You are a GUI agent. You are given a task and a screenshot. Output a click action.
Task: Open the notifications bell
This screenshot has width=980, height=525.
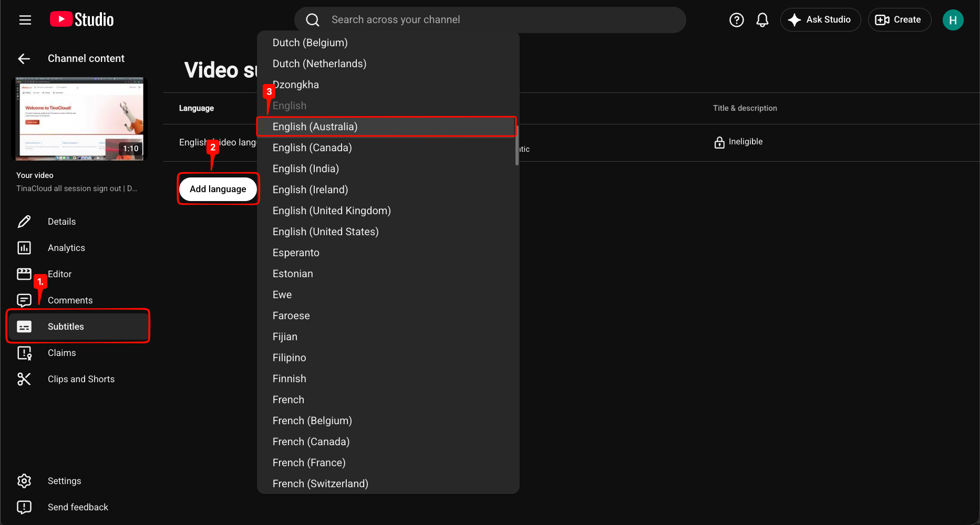(762, 20)
